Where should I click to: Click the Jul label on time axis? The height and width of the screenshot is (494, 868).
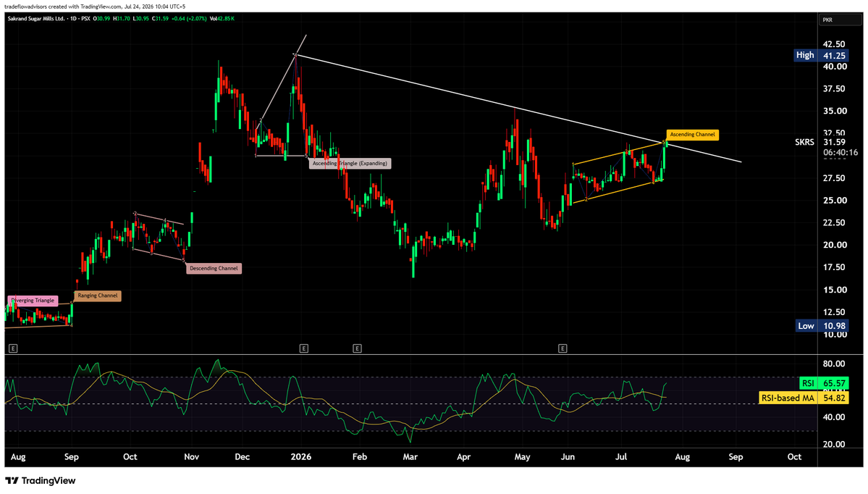click(x=622, y=457)
